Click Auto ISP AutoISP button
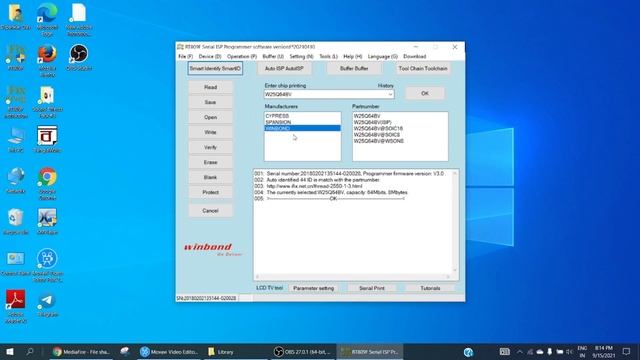The height and width of the screenshot is (360, 640). click(x=284, y=68)
